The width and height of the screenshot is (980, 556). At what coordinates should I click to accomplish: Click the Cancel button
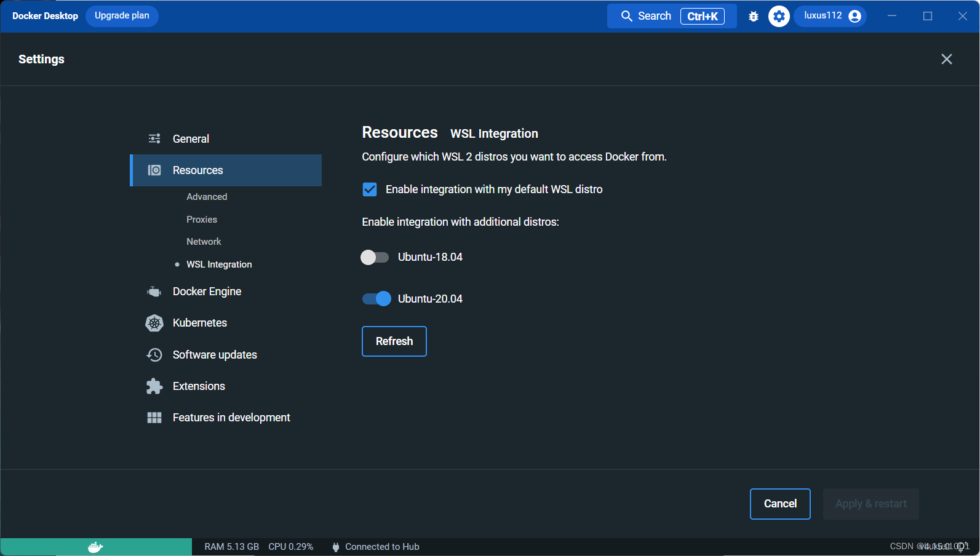point(780,504)
